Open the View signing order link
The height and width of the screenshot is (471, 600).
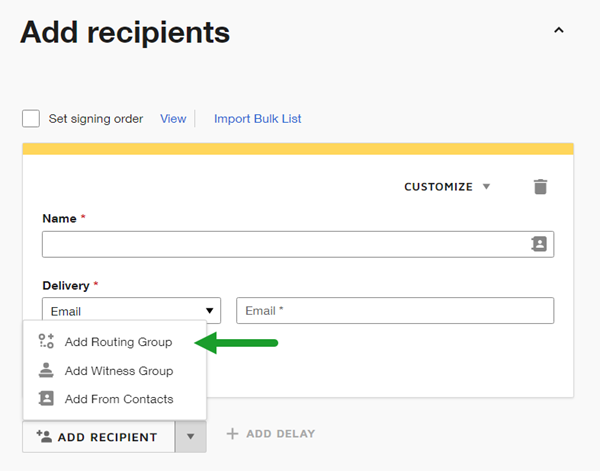click(x=173, y=119)
